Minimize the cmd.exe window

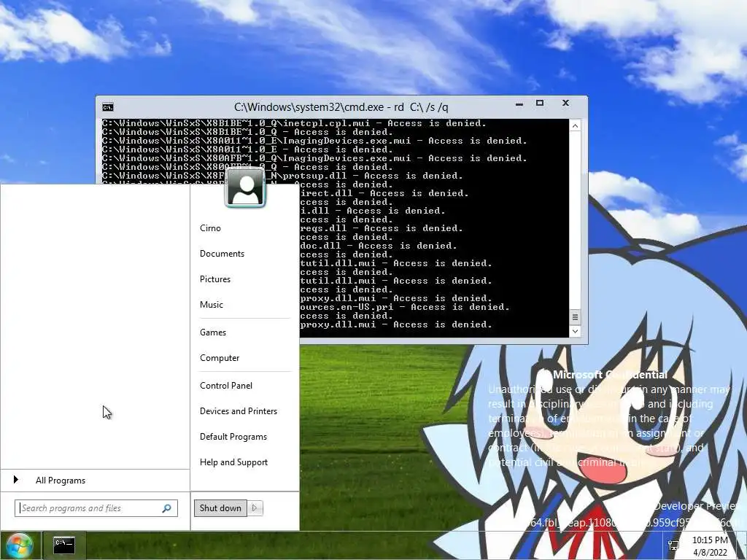(x=519, y=104)
